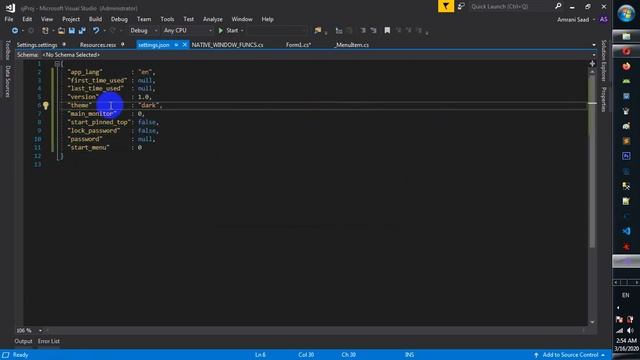This screenshot has height=360, width=640.
Task: Save the current file with disk icon
Action: click(72, 31)
